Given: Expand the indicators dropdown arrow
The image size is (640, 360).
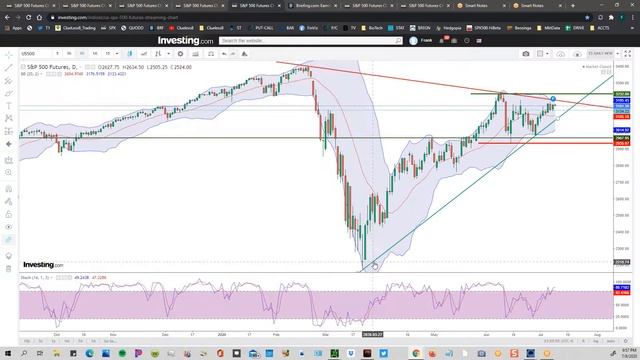Looking at the screenshot, I should (168, 54).
